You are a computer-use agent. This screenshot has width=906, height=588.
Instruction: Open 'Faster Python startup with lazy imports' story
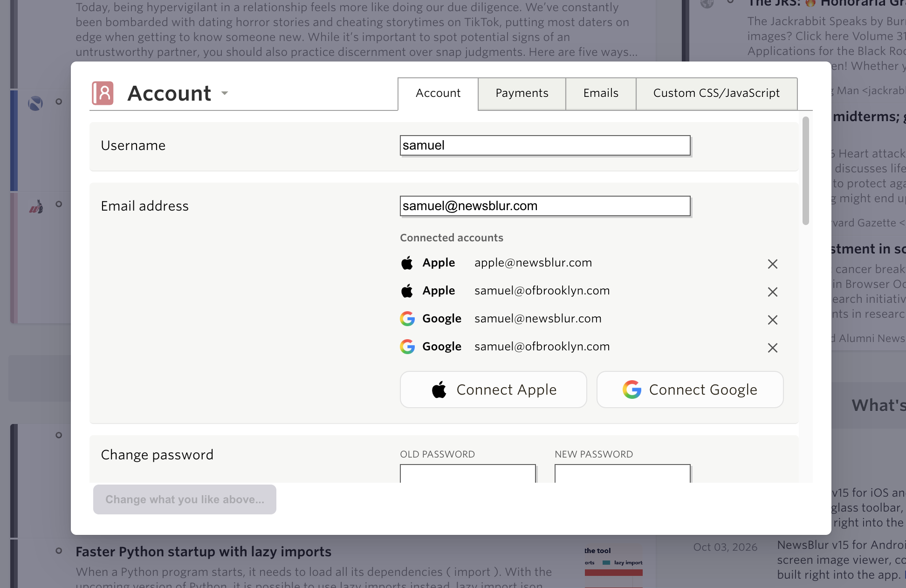203,552
